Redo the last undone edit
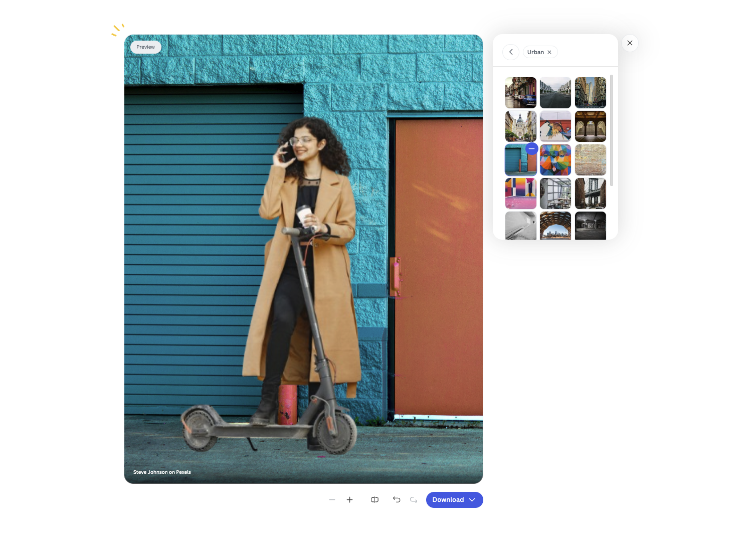The width and height of the screenshot is (756, 539). 414,500
